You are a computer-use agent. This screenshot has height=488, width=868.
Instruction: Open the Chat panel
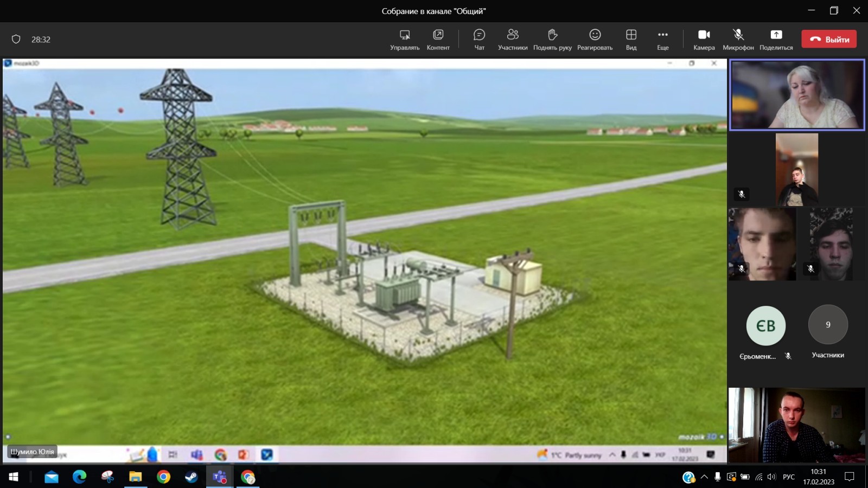pyautogui.click(x=479, y=40)
